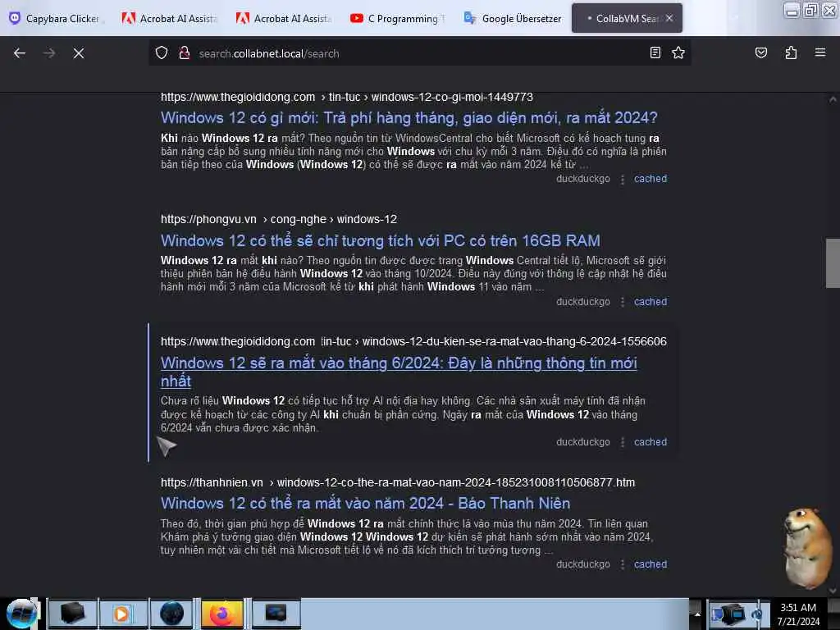Open 'Windows 12 sẽ ra mắt vào tháng 6/2024' link
The image size is (840, 630).
point(399,372)
